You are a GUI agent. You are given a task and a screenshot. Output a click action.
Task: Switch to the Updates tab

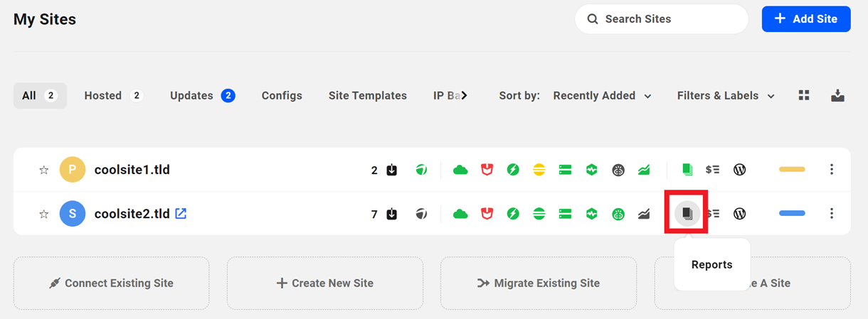203,95
